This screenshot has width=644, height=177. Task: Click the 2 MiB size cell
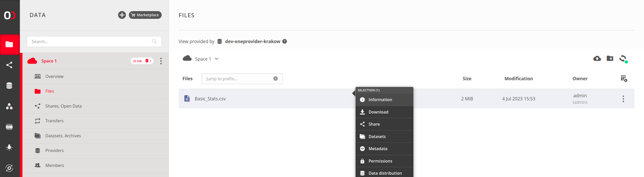coord(467,99)
